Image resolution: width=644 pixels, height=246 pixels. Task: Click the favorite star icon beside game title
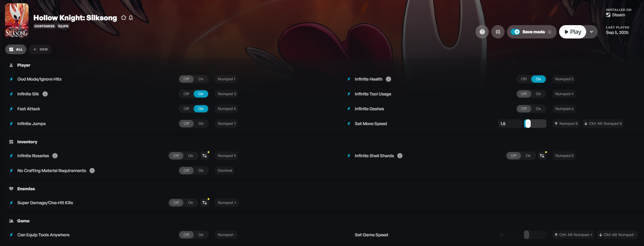click(123, 18)
